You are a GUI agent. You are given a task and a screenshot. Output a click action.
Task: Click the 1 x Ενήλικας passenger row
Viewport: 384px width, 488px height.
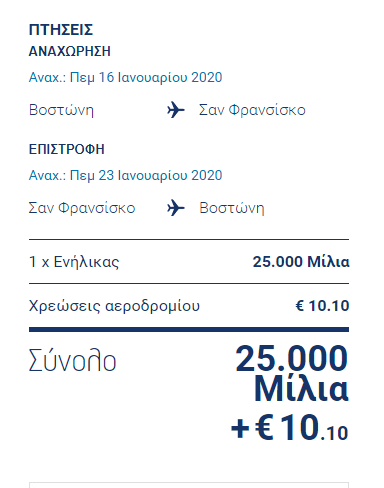tap(189, 262)
